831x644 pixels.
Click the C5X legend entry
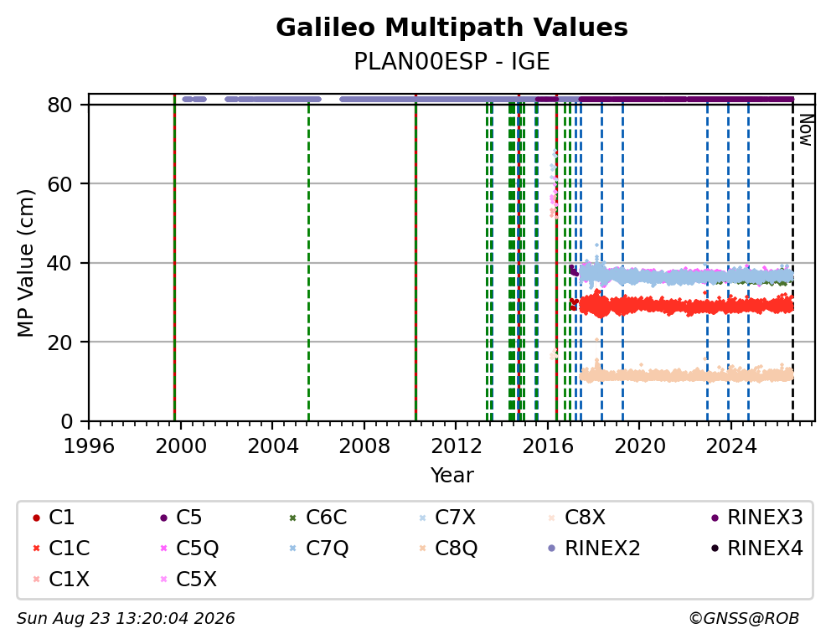coord(188,580)
